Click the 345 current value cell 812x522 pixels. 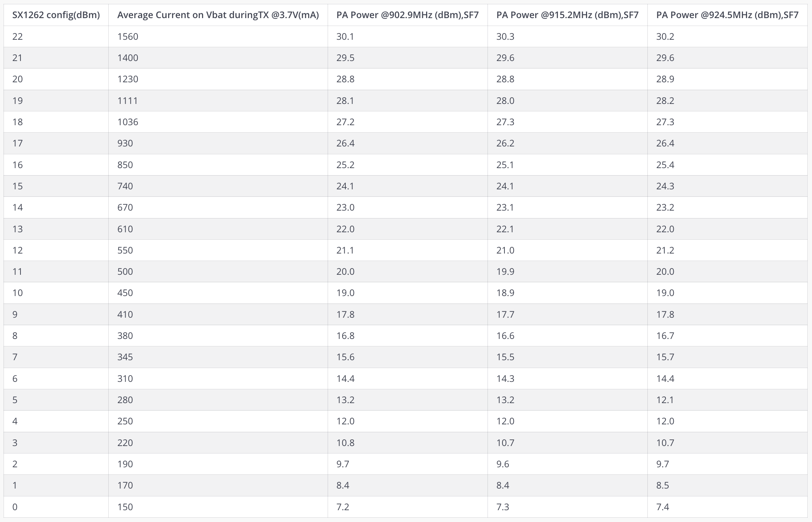pos(125,357)
